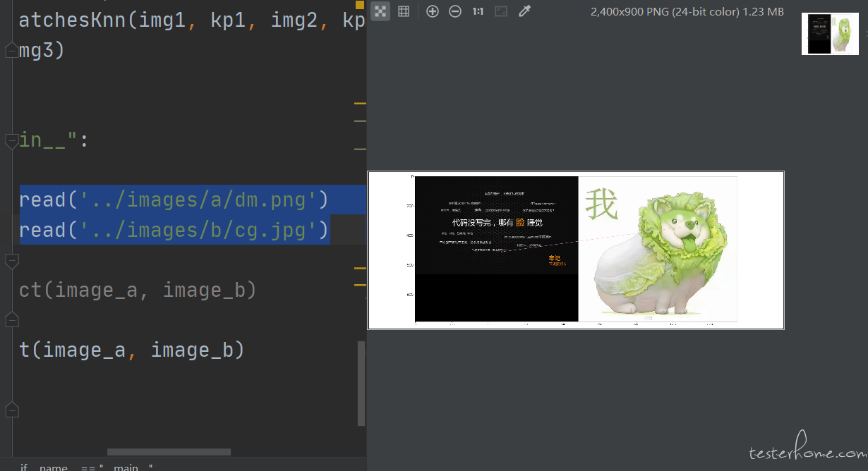Click the code line "read('../images/b/cg.jpg')"
Viewport: 868px width, 471px height.
click(174, 230)
